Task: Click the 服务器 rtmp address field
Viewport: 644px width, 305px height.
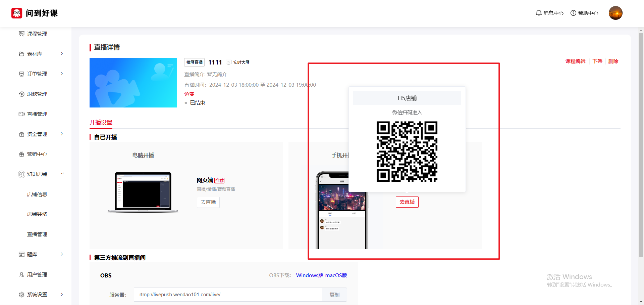Action: pos(228,295)
